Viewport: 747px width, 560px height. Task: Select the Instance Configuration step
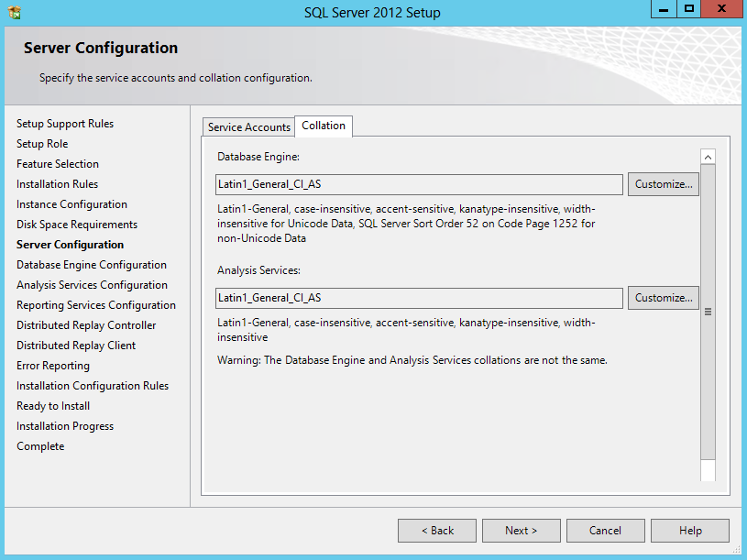(71, 204)
